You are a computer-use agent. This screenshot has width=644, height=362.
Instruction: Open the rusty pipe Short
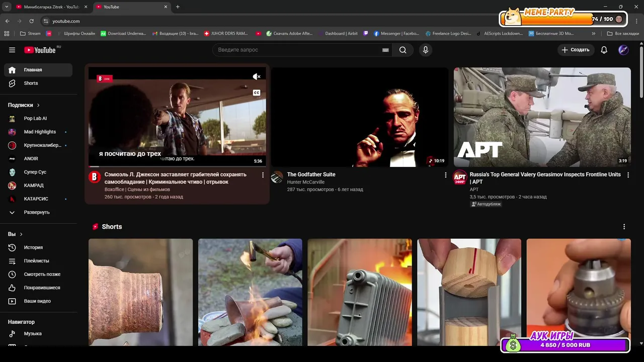[x=140, y=292]
